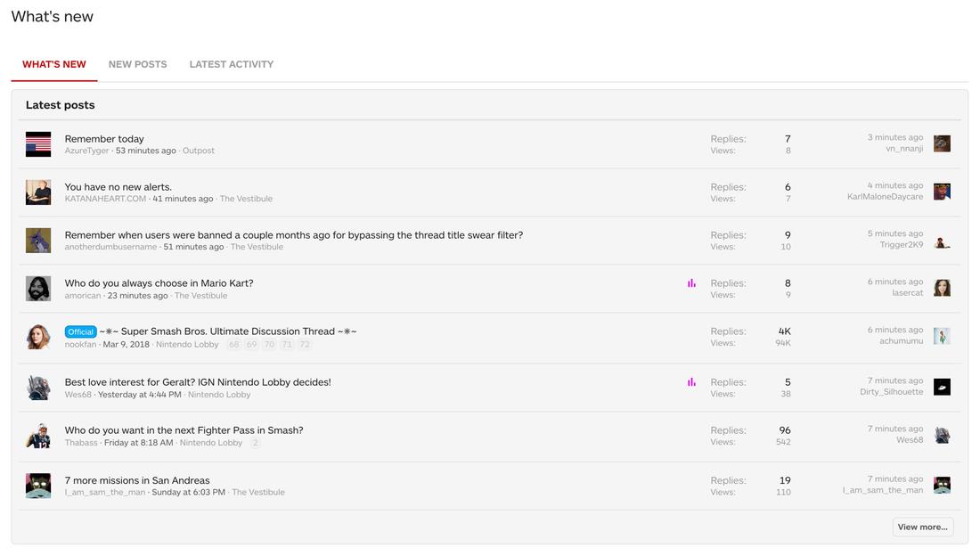
Task: Click Dirty_Silhouette's black avatar
Action: point(942,387)
